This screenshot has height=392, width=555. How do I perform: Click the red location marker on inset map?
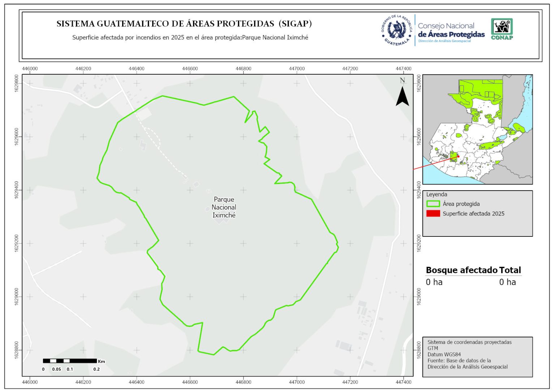click(458, 156)
